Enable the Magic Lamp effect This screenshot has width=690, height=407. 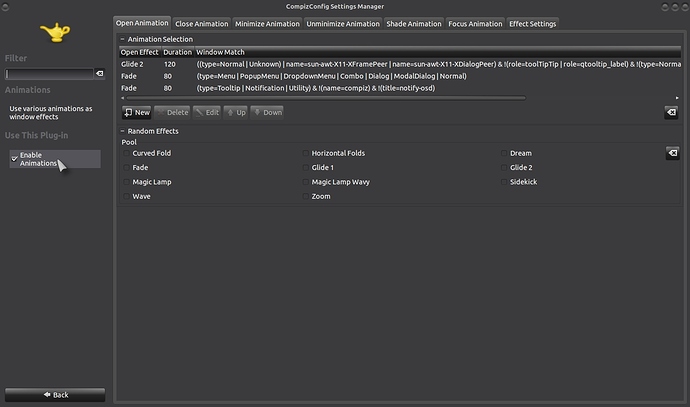tap(127, 182)
